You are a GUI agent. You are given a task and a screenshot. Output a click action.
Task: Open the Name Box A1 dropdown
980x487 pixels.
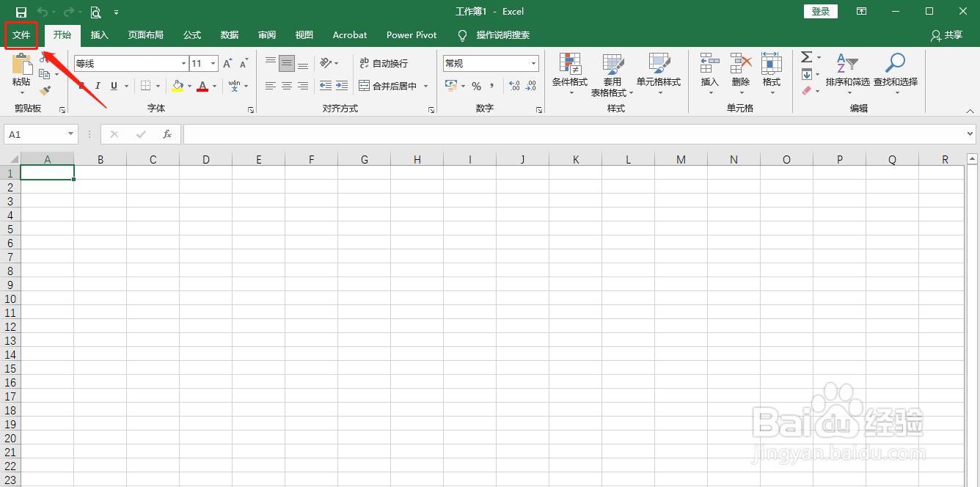(x=71, y=134)
